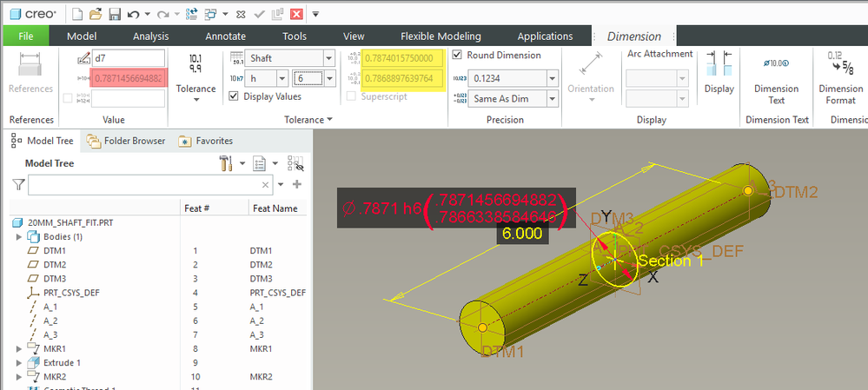This screenshot has width=868, height=390.
Task: Click the green File menu button
Action: [x=25, y=36]
